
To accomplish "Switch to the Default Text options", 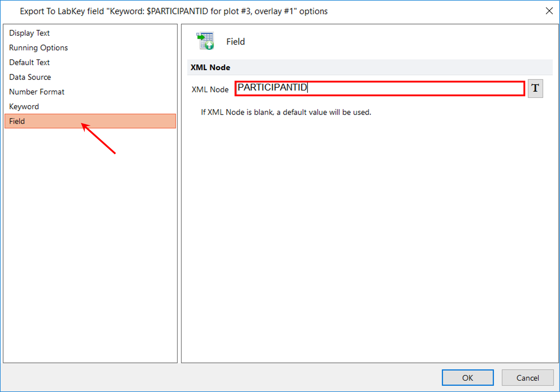I will [x=90, y=62].
